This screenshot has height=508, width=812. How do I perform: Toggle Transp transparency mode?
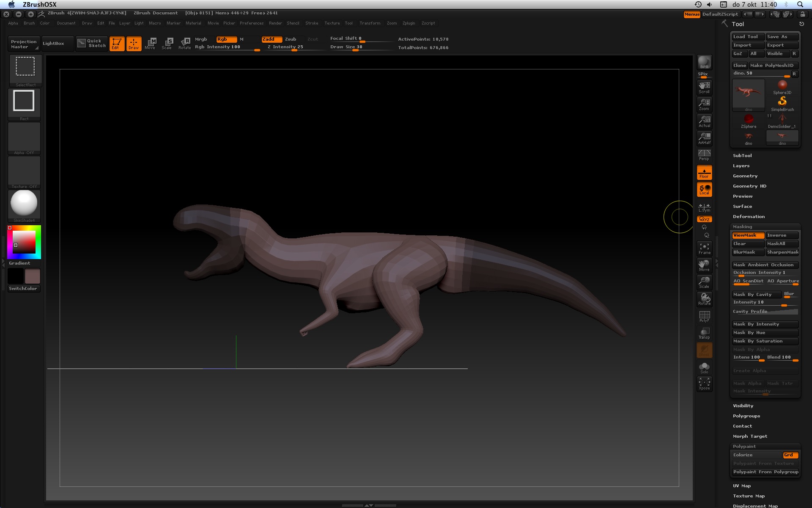pos(704,333)
